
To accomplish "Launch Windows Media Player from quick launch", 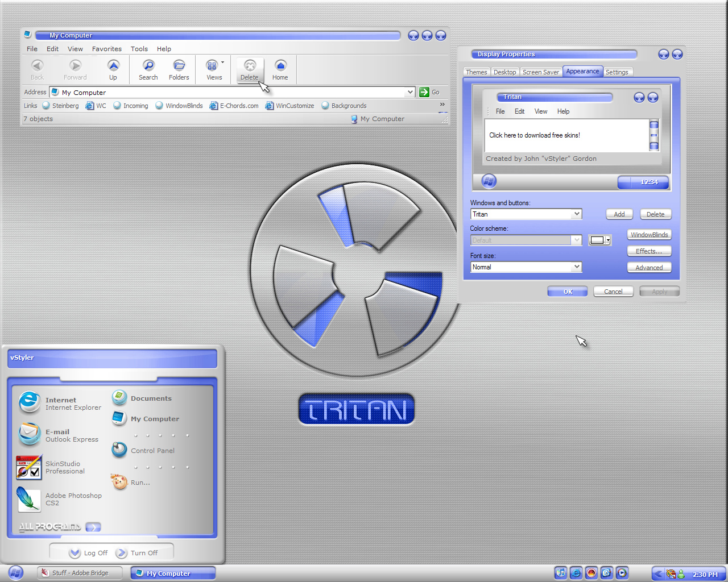I will pos(622,573).
